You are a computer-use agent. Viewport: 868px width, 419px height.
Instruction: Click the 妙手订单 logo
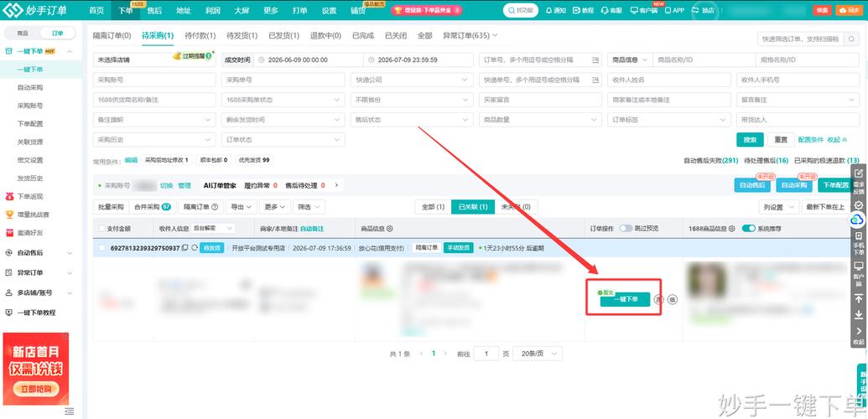pos(35,10)
